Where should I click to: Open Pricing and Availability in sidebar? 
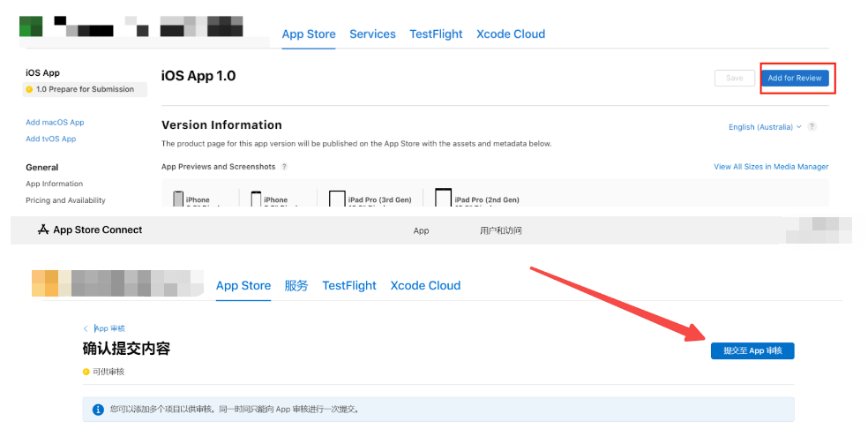point(65,200)
